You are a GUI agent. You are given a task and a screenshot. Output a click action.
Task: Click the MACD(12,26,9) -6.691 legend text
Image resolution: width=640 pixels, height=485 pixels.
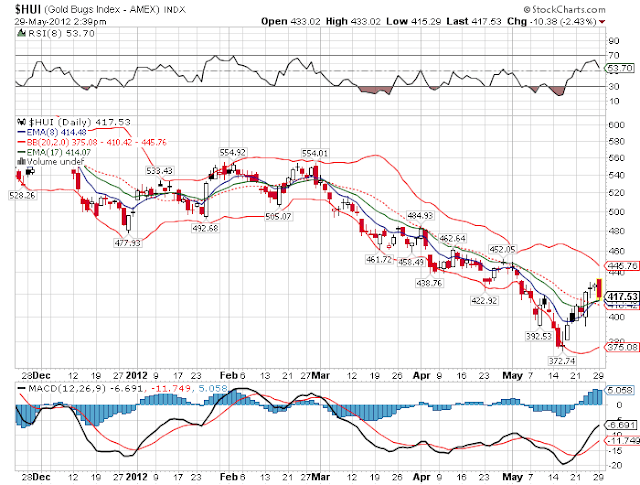tap(85, 388)
